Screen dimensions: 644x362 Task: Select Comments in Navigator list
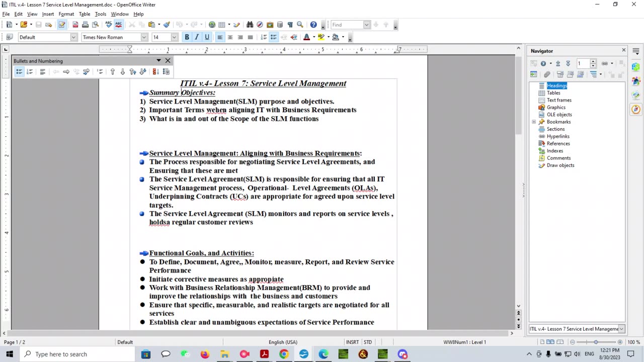[558, 158]
